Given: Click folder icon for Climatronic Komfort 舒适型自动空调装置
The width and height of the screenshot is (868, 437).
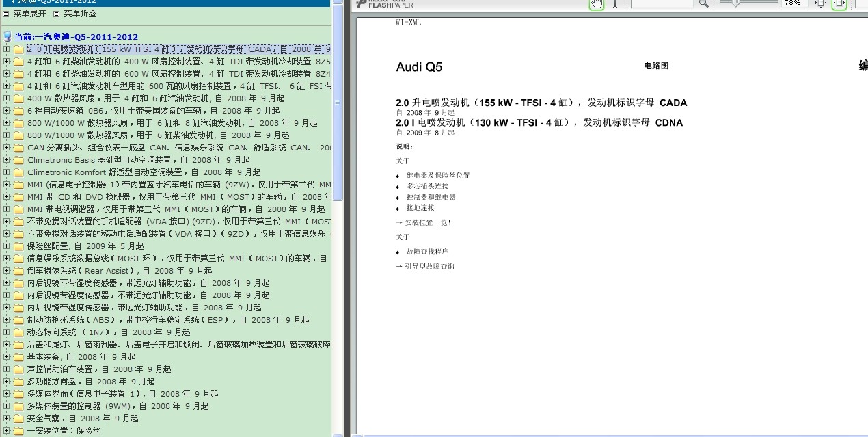Looking at the screenshot, I should tap(18, 172).
